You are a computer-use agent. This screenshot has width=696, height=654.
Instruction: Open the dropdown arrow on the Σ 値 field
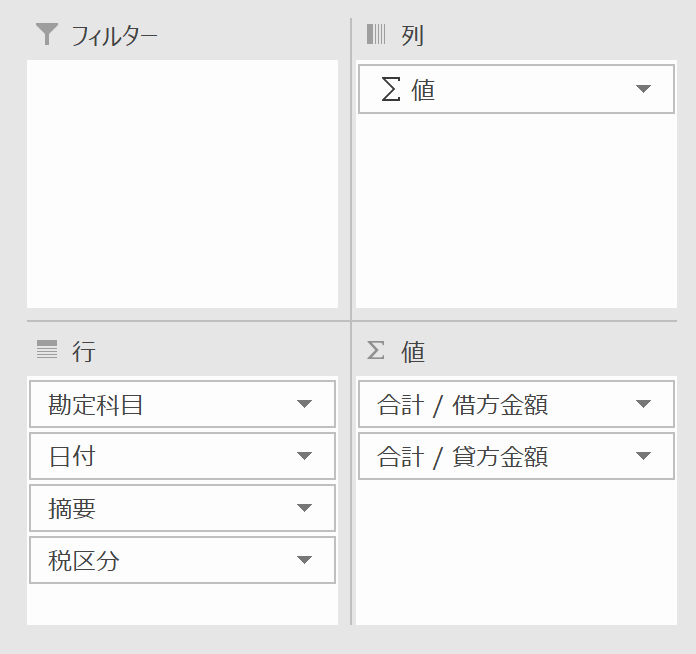point(643,90)
